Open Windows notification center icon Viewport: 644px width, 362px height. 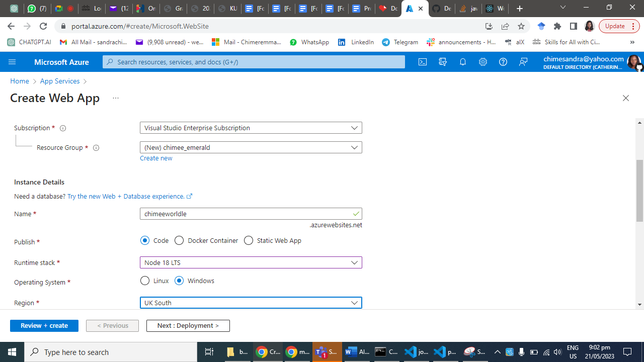pos(627,352)
